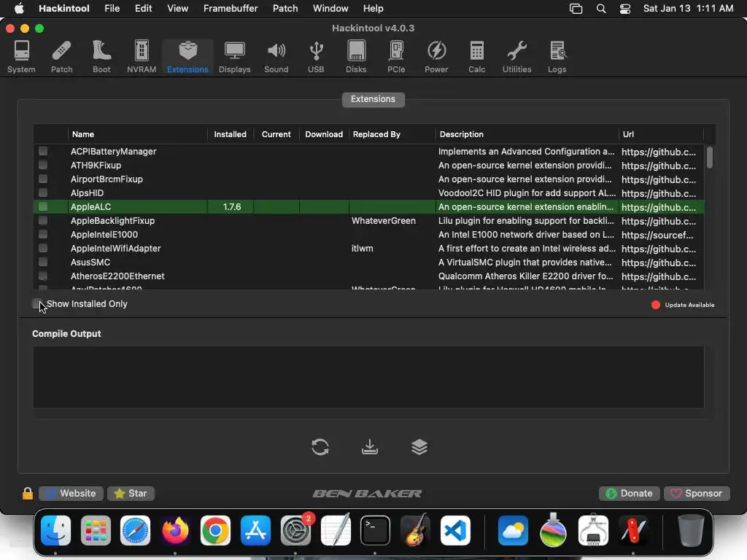This screenshot has width=747, height=560.
Task: Click the download selected extensions icon
Action: point(370,447)
